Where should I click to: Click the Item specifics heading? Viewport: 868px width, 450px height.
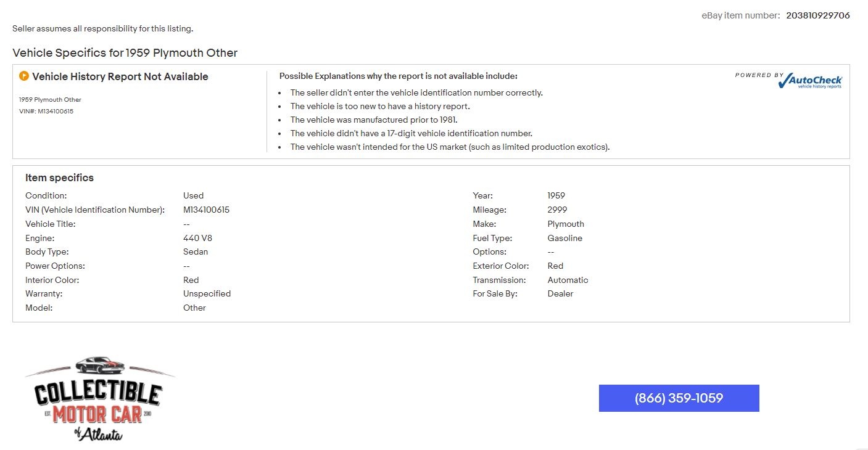coord(59,178)
